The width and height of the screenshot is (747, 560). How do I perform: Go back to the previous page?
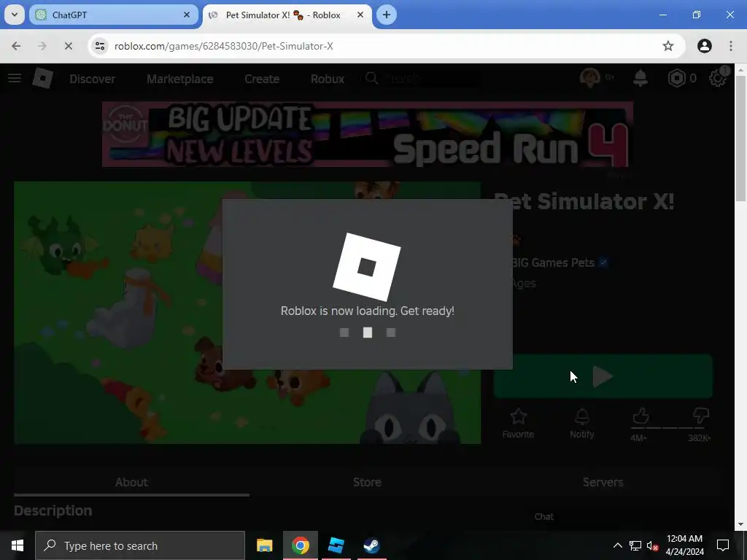(x=16, y=46)
